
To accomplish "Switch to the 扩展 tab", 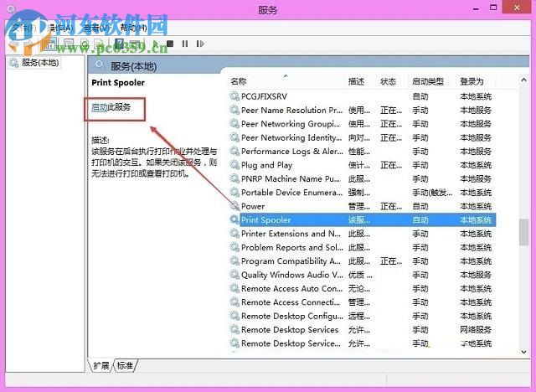I will point(100,366).
